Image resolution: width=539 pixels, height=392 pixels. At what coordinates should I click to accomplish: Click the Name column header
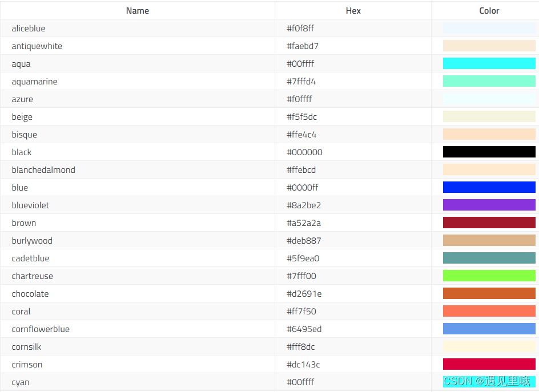click(x=138, y=11)
